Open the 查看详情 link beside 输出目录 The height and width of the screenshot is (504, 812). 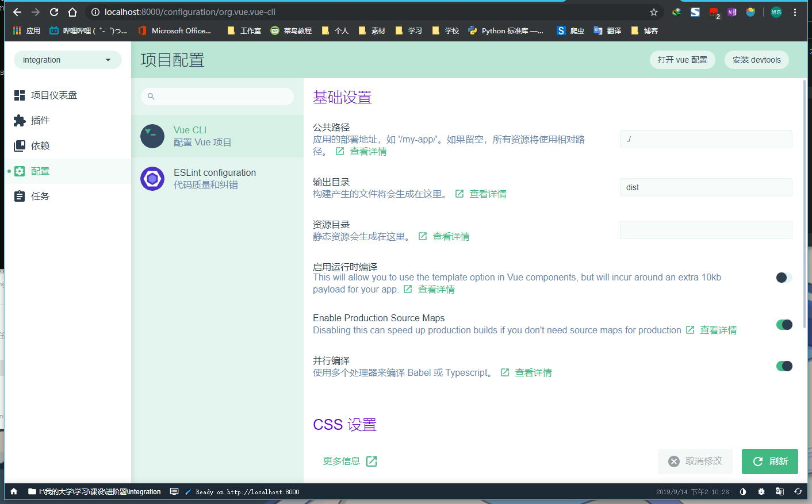(488, 194)
